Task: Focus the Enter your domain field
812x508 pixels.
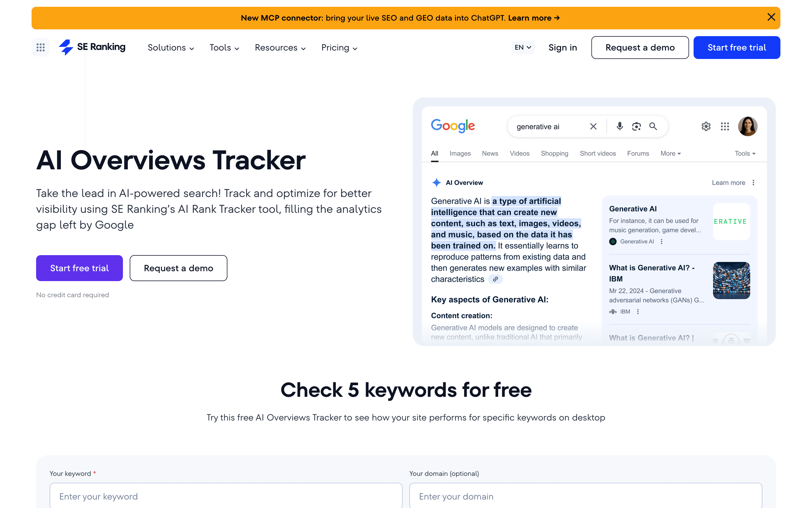Action: tap(586, 496)
